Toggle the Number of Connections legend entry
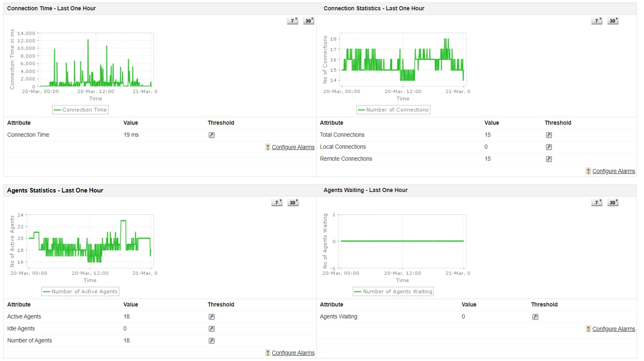The image size is (644, 361). [393, 109]
